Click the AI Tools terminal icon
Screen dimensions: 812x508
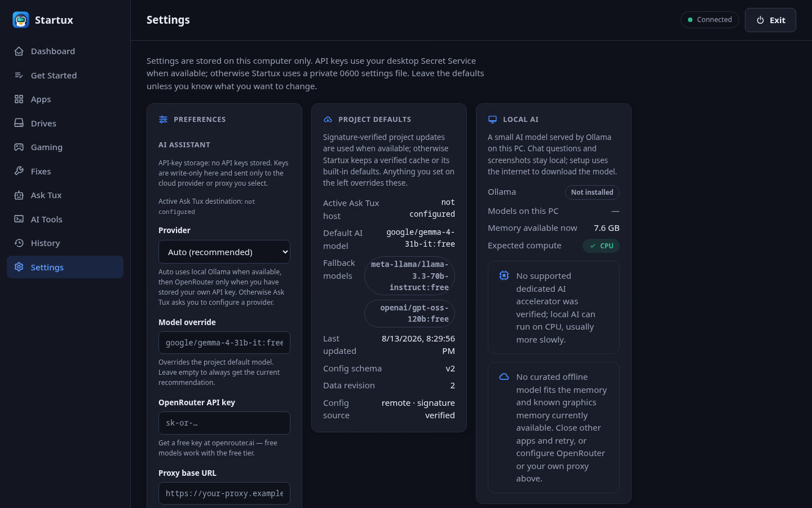[19, 219]
